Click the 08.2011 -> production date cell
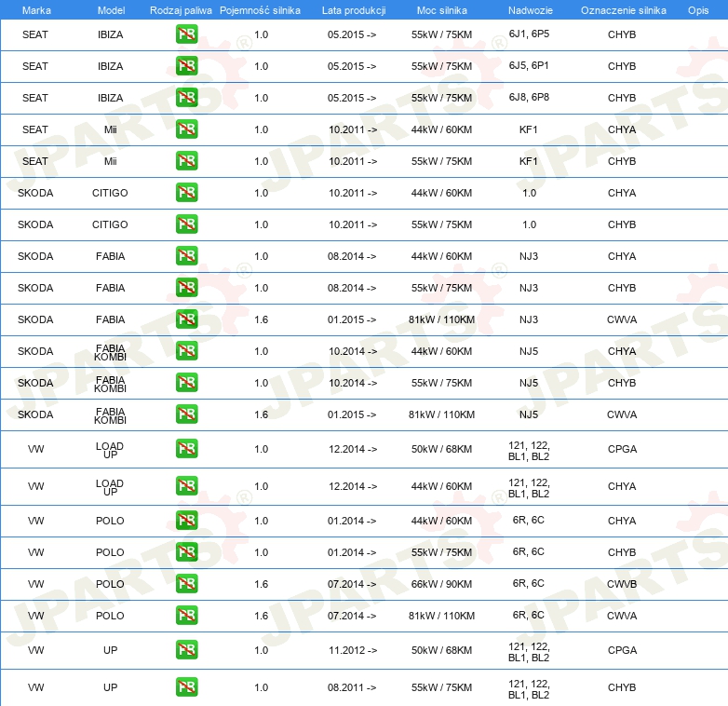728x706 pixels. [x=352, y=687]
